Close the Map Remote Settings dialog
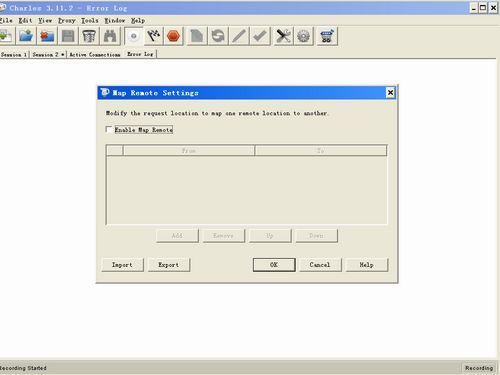500x375 pixels. pos(390,93)
